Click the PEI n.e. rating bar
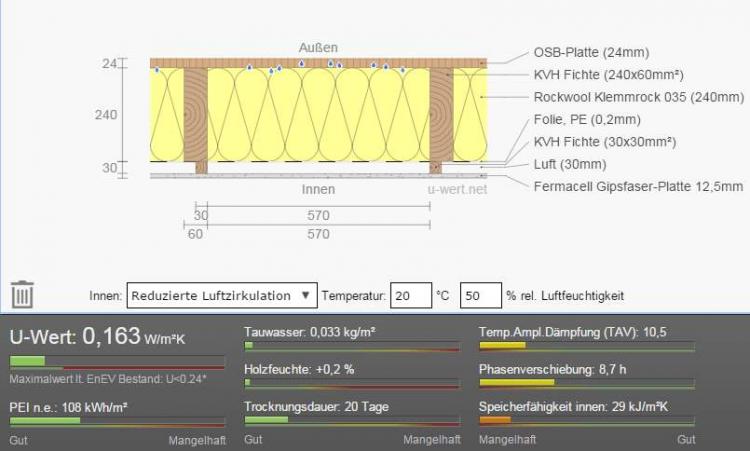Screen dimensions: 750x451 (x=117, y=421)
